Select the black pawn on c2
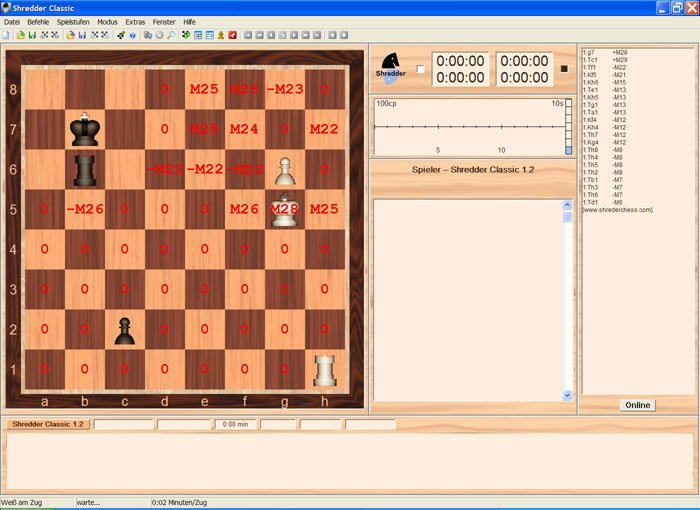This screenshot has height=510, width=700. [125, 331]
